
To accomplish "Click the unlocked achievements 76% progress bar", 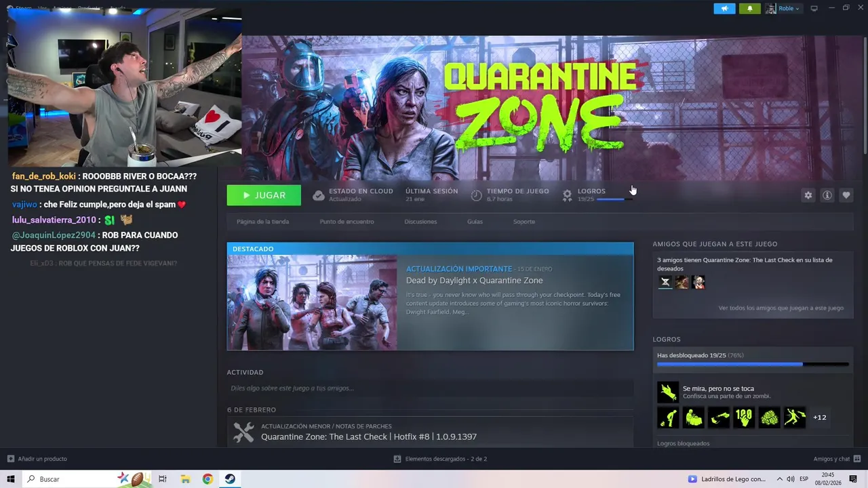I will (753, 365).
